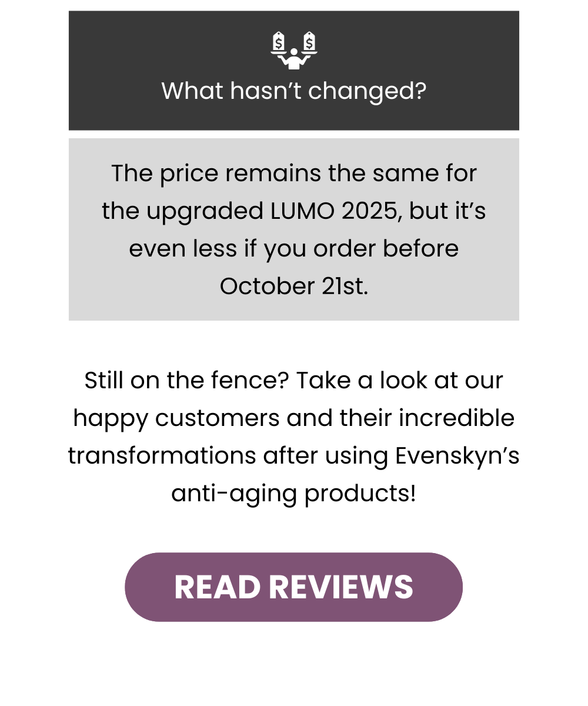
Task: Click the "even less if you order before" line
Action: pyautogui.click(x=294, y=248)
